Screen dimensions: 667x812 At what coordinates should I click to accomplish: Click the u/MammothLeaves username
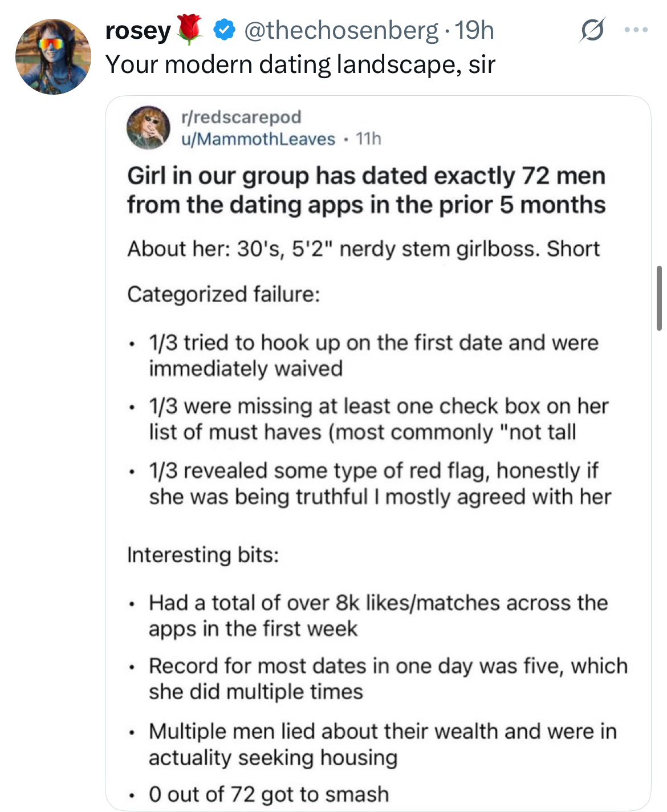click(x=258, y=139)
